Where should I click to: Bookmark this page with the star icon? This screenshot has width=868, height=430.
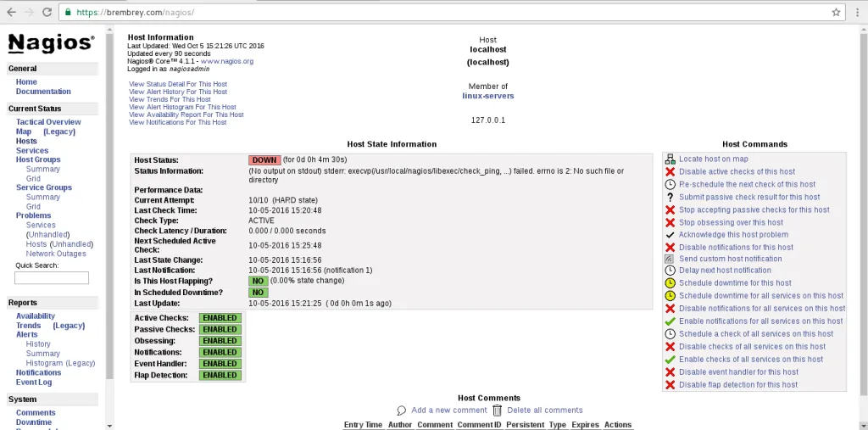tap(836, 12)
